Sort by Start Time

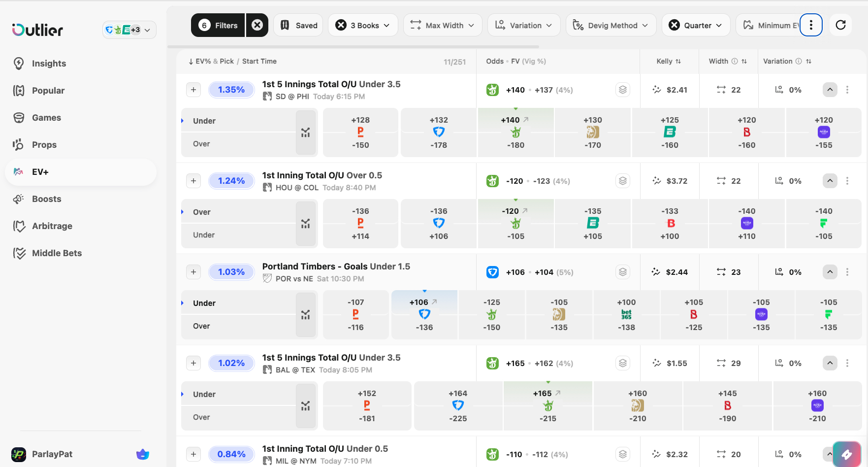coord(259,61)
